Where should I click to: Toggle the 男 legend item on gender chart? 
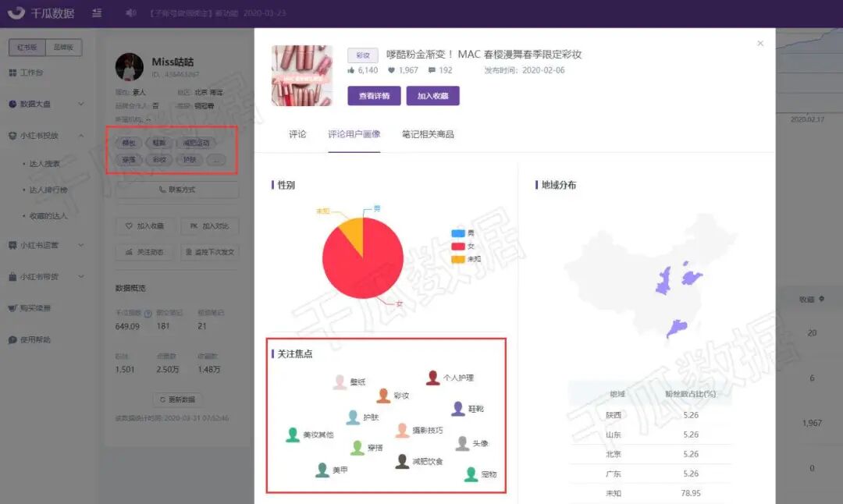pyautogui.click(x=463, y=233)
